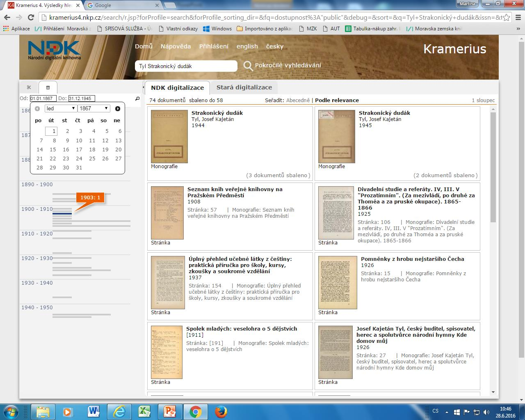
Task: Open Seznam knih veřejné knihovny thumbnail
Action: [167, 213]
